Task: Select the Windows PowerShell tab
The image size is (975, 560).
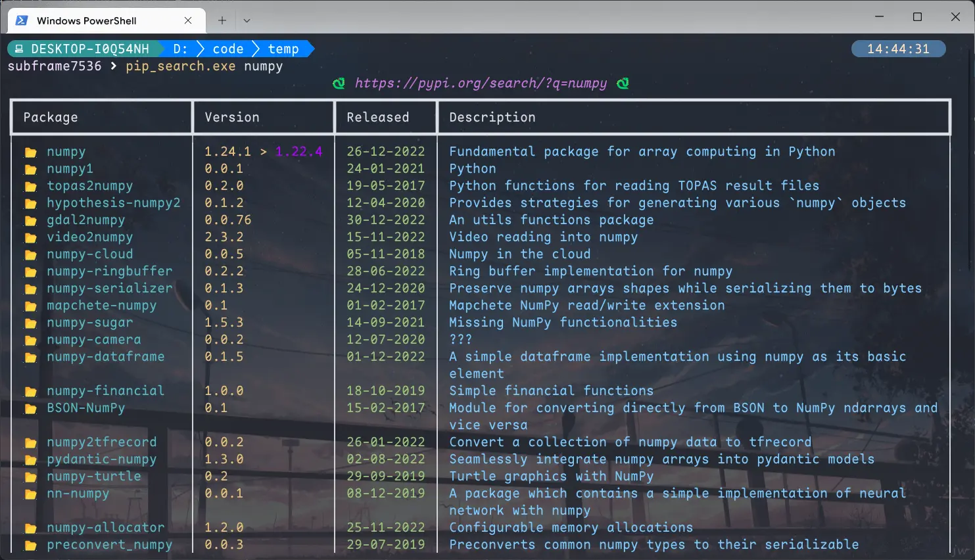Action: [107, 20]
